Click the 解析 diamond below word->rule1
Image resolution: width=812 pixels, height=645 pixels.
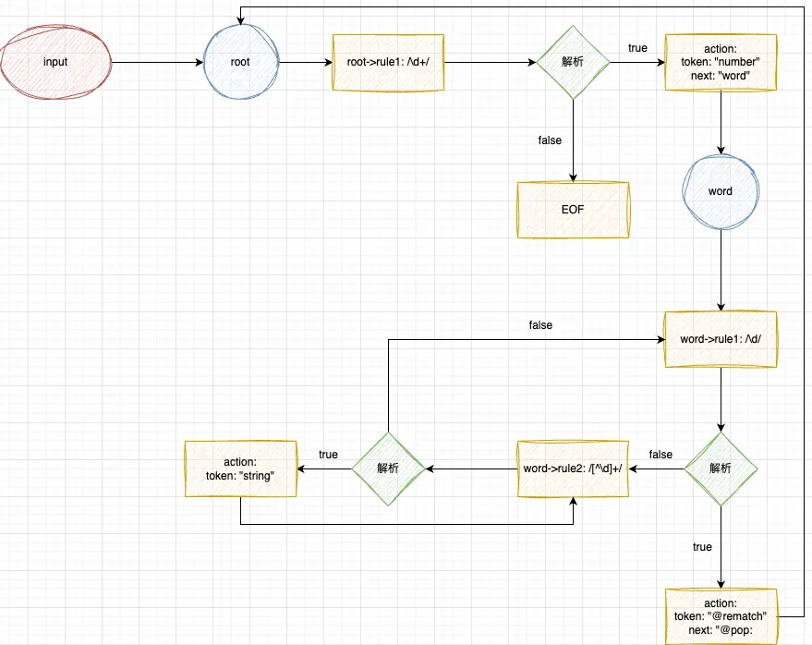(x=721, y=469)
